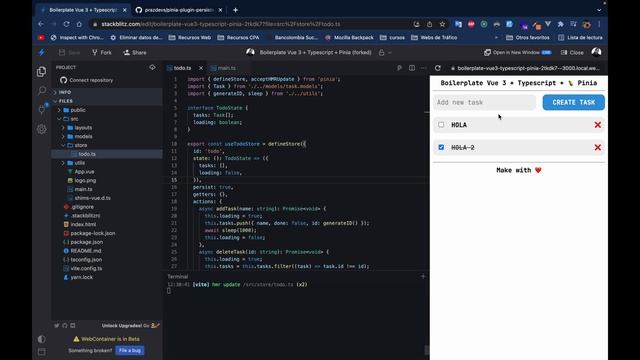Click the browser address bar URL

pyautogui.click(x=220, y=24)
